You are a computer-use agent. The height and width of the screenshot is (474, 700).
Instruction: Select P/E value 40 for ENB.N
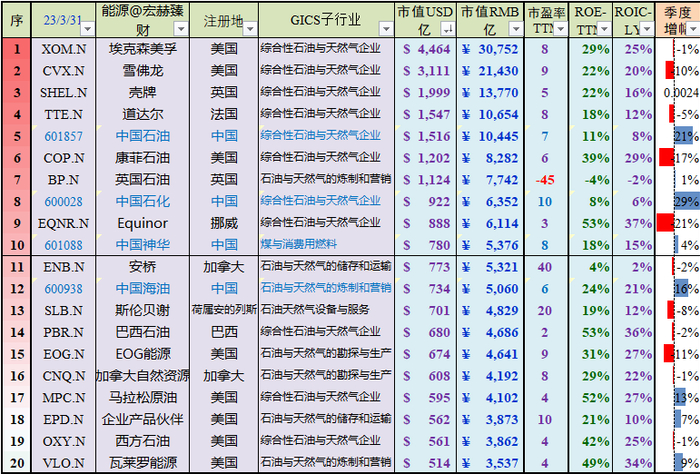click(546, 267)
